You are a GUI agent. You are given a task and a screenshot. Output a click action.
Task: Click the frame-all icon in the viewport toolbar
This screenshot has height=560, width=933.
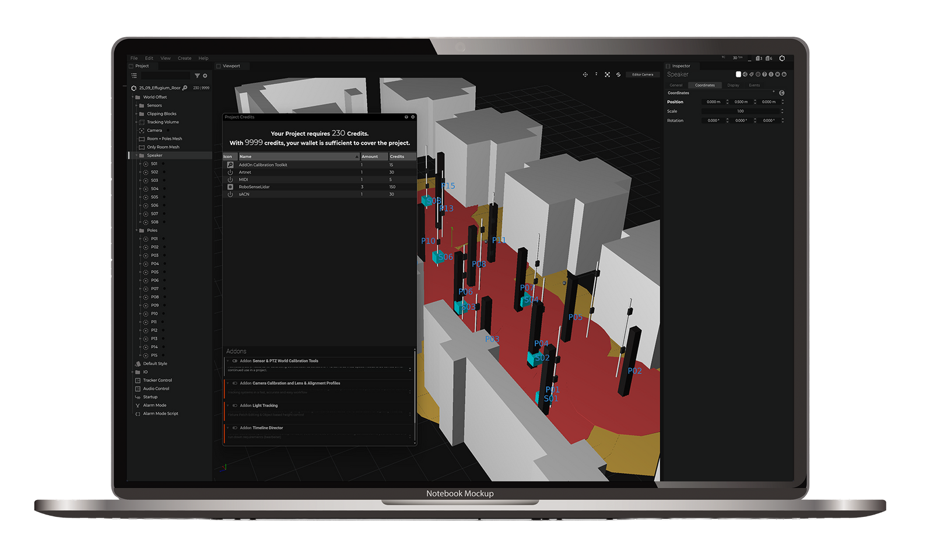pos(607,75)
